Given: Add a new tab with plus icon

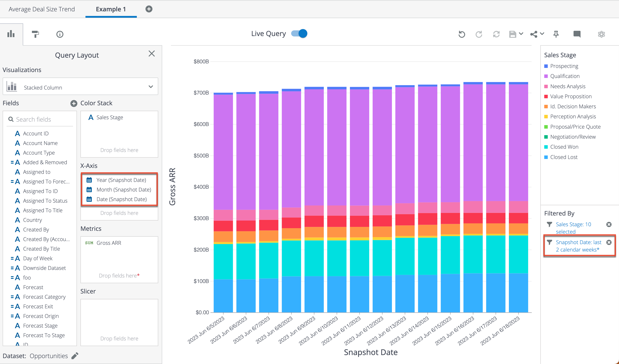Looking at the screenshot, I should [149, 9].
